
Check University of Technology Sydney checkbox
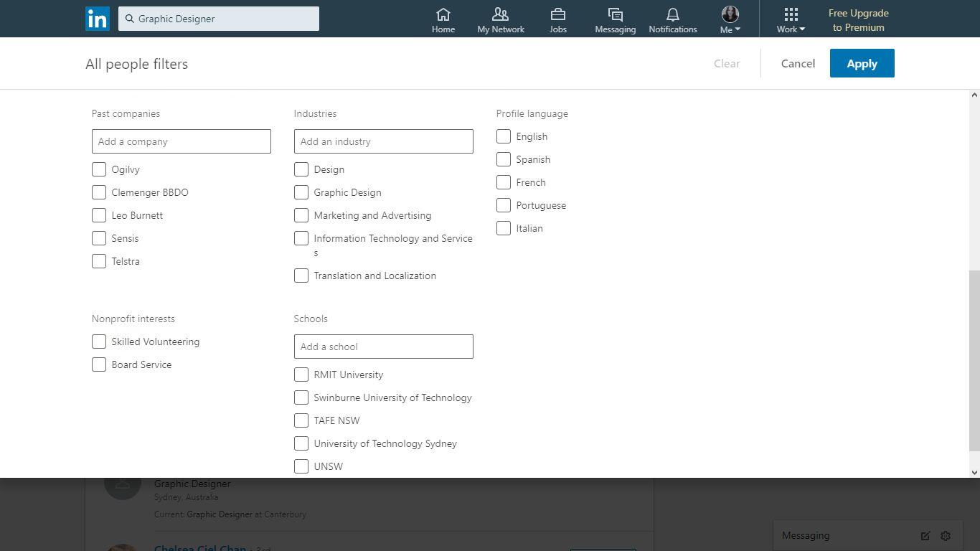pyautogui.click(x=301, y=443)
